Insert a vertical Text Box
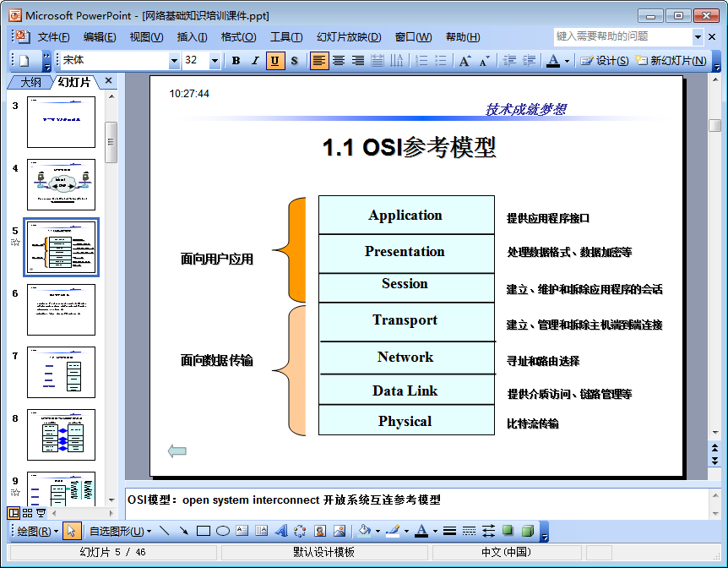728x568 pixels. click(262, 531)
